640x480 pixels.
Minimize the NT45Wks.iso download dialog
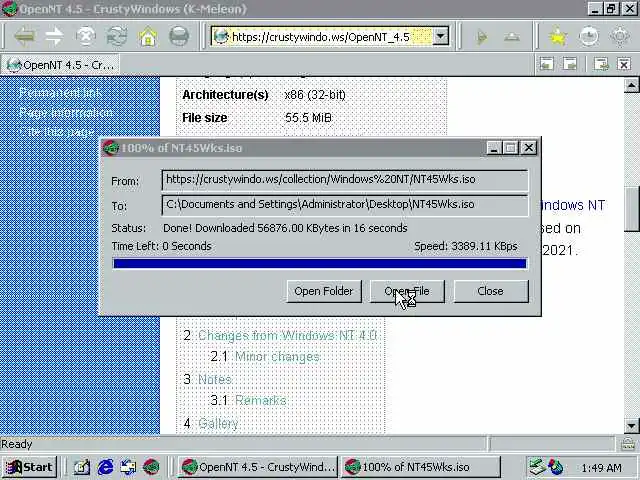(x=494, y=147)
